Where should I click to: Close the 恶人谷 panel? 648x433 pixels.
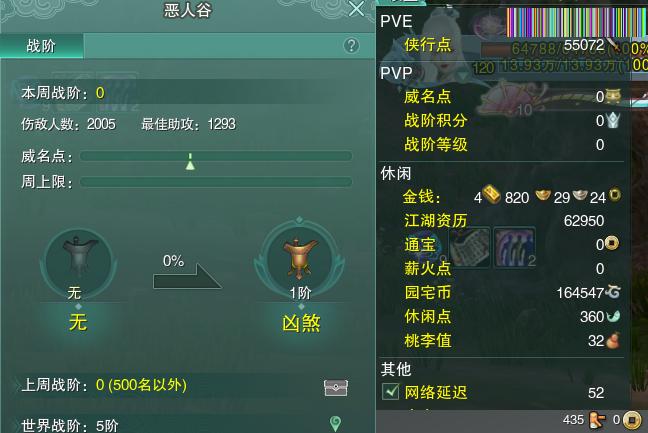coord(356,9)
